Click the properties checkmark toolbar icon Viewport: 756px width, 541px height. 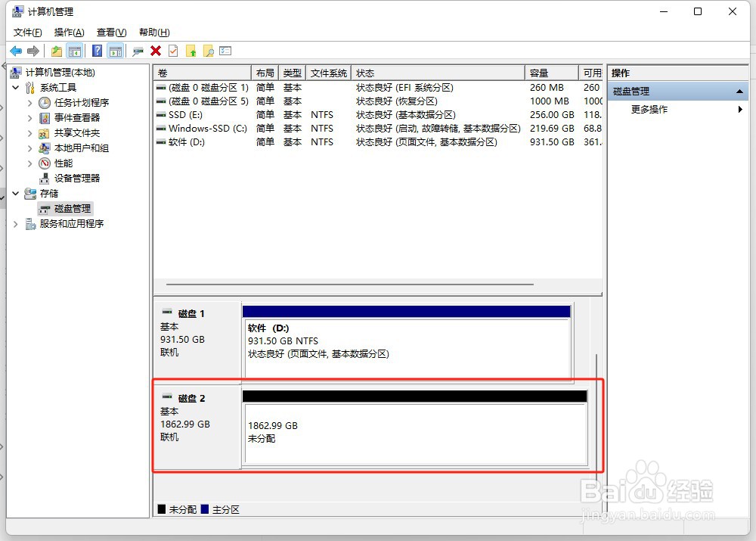(172, 51)
